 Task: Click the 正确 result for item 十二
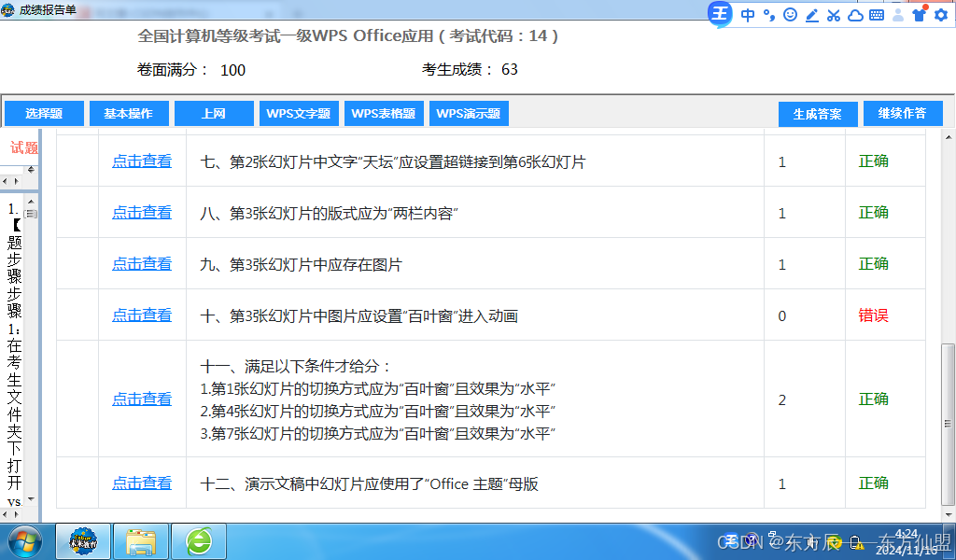[x=874, y=483]
